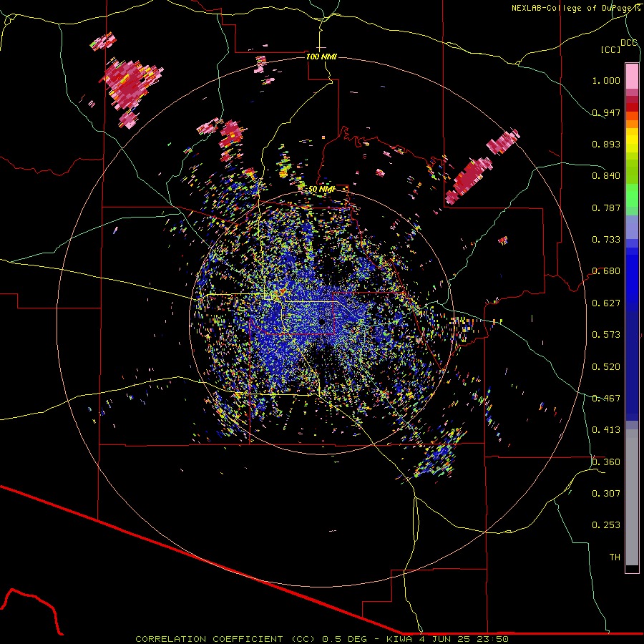
Task: Click the 0.680 scale value
Action: 606,271
